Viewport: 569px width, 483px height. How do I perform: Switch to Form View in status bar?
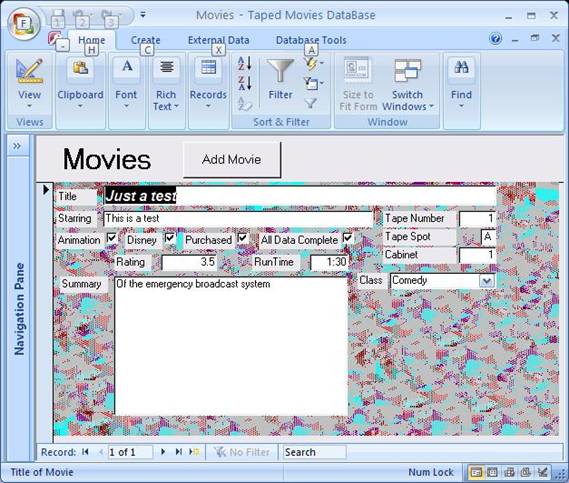[x=476, y=472]
